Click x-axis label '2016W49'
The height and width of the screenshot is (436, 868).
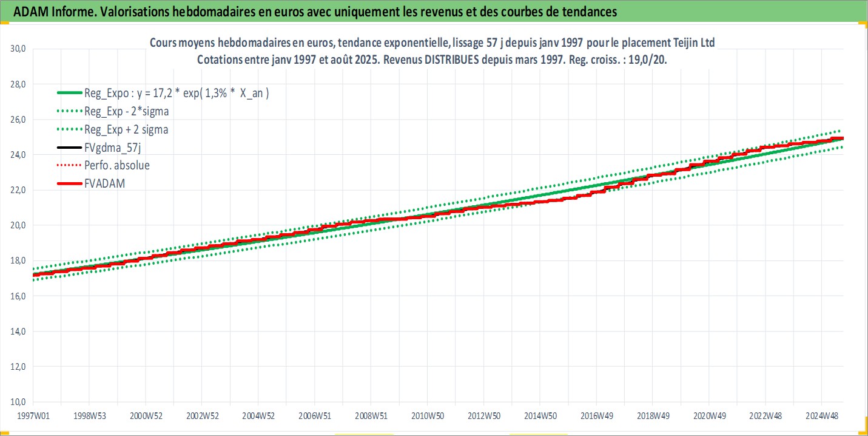596,415
